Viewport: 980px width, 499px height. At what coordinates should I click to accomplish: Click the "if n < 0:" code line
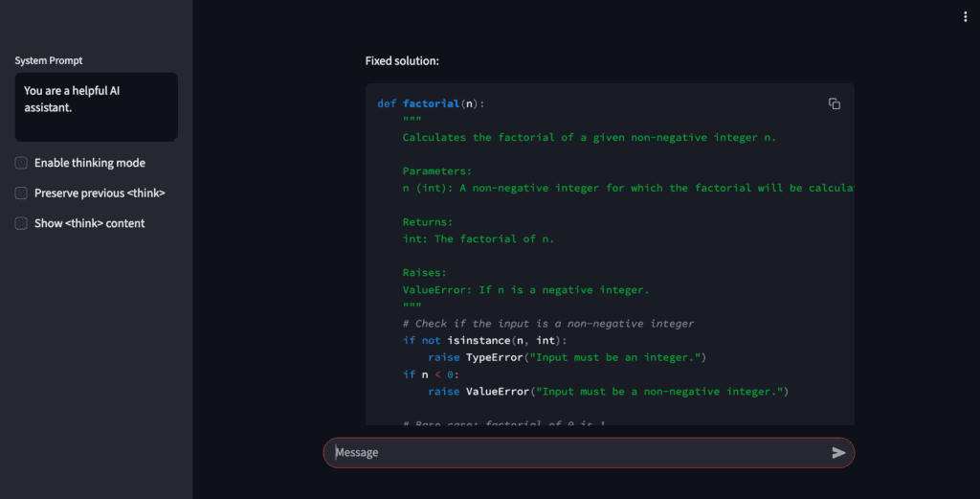click(x=431, y=374)
